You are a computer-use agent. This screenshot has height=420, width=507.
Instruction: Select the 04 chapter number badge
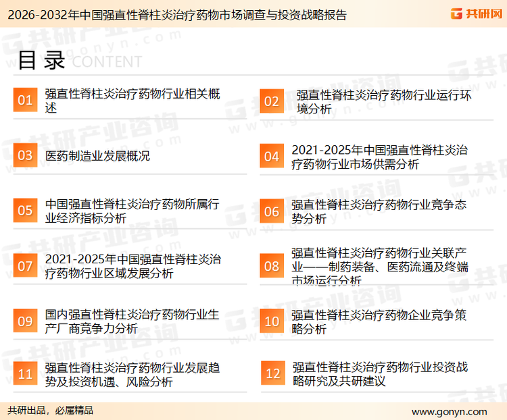click(x=271, y=157)
